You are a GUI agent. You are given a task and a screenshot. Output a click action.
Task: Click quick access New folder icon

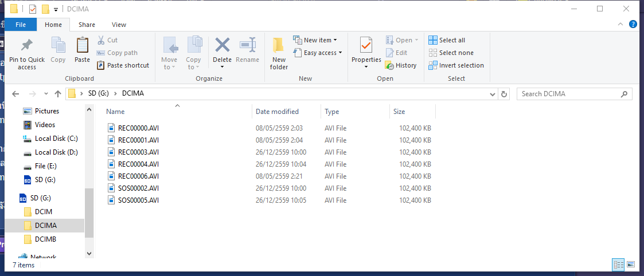45,9
